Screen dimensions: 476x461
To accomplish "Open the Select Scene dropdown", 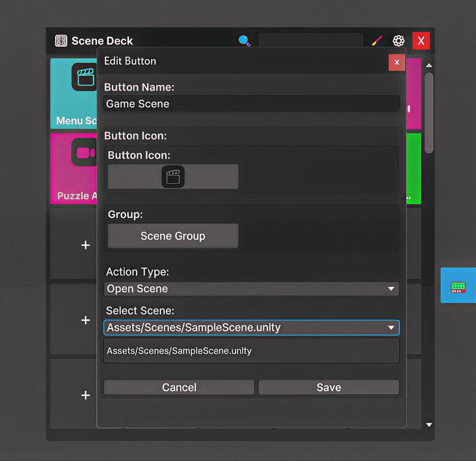I will click(251, 327).
